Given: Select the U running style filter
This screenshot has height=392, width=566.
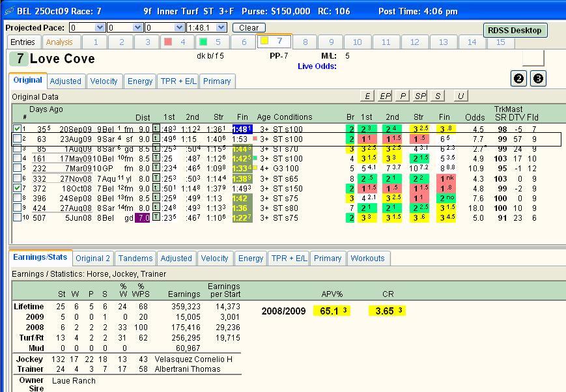Looking at the screenshot, I should pyautogui.click(x=460, y=96).
